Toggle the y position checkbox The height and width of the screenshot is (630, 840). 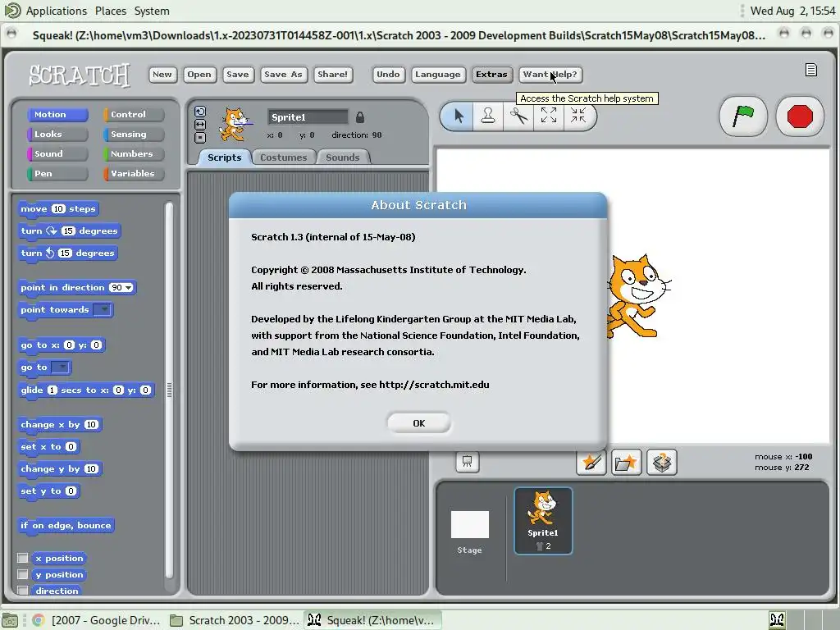(x=22, y=574)
